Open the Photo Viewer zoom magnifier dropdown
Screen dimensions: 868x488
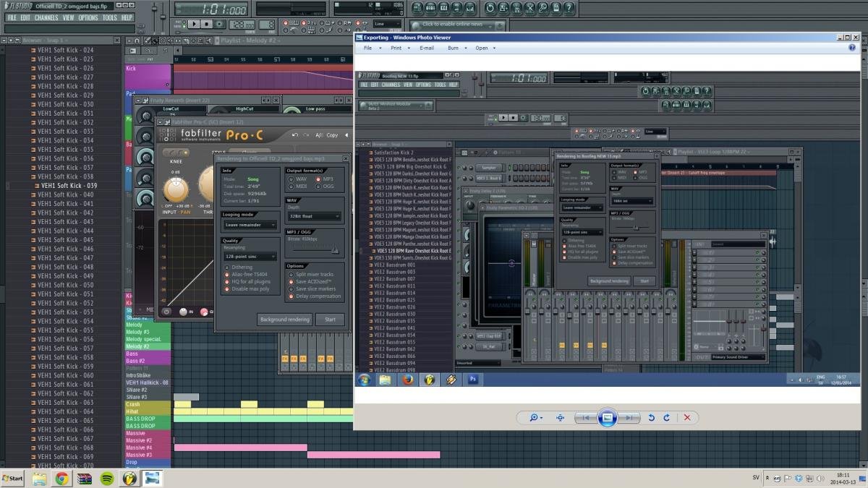[536, 417]
